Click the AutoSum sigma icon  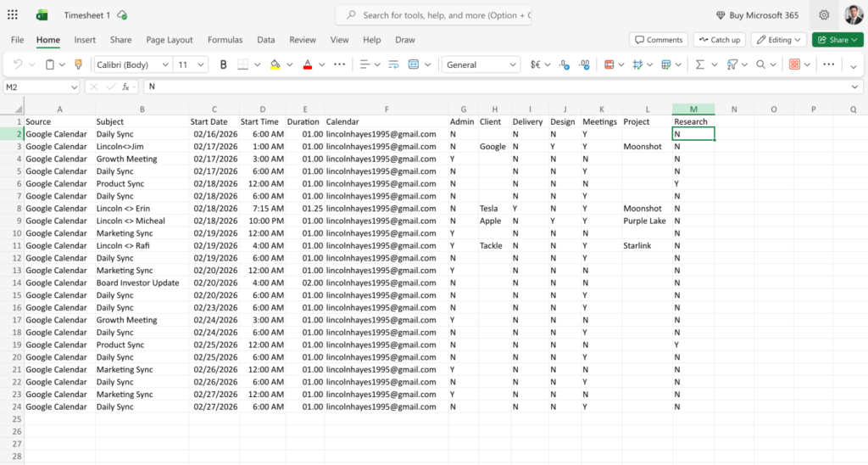(699, 64)
